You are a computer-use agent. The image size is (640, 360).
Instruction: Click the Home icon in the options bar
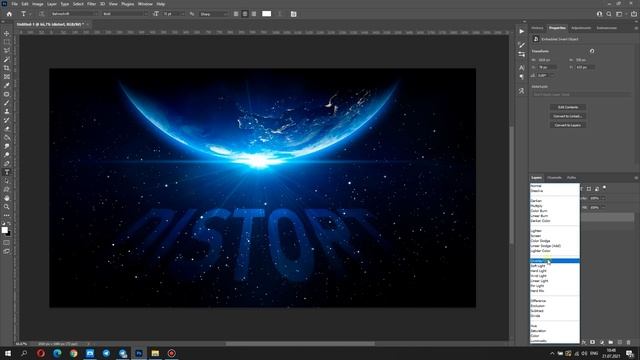pos(9,14)
